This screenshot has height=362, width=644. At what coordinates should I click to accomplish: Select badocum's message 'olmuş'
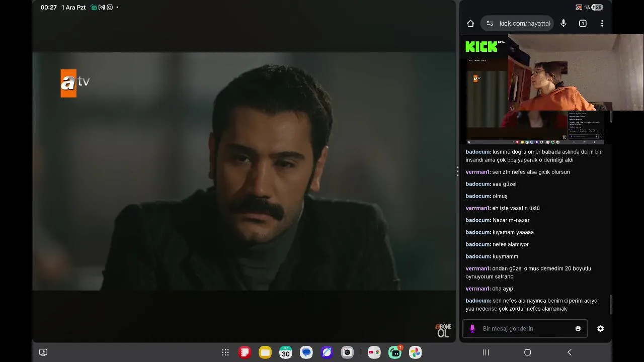click(500, 196)
